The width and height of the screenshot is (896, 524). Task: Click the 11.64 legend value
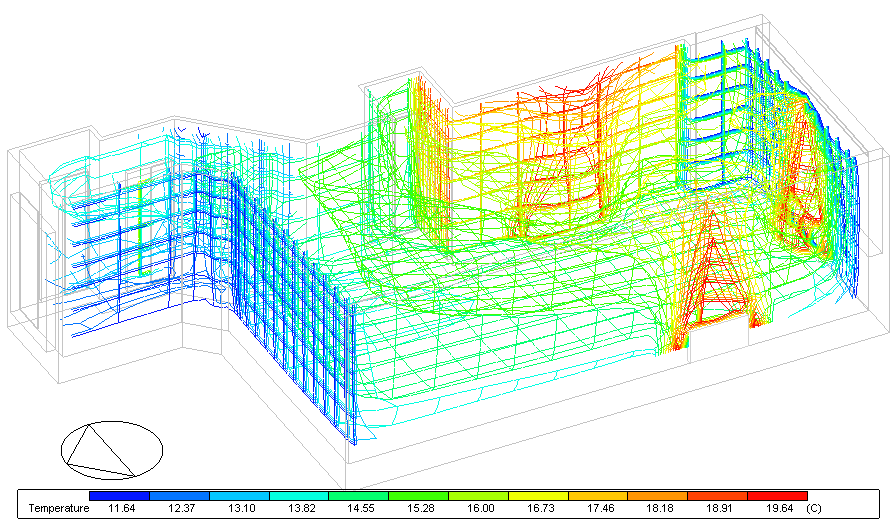click(x=121, y=508)
